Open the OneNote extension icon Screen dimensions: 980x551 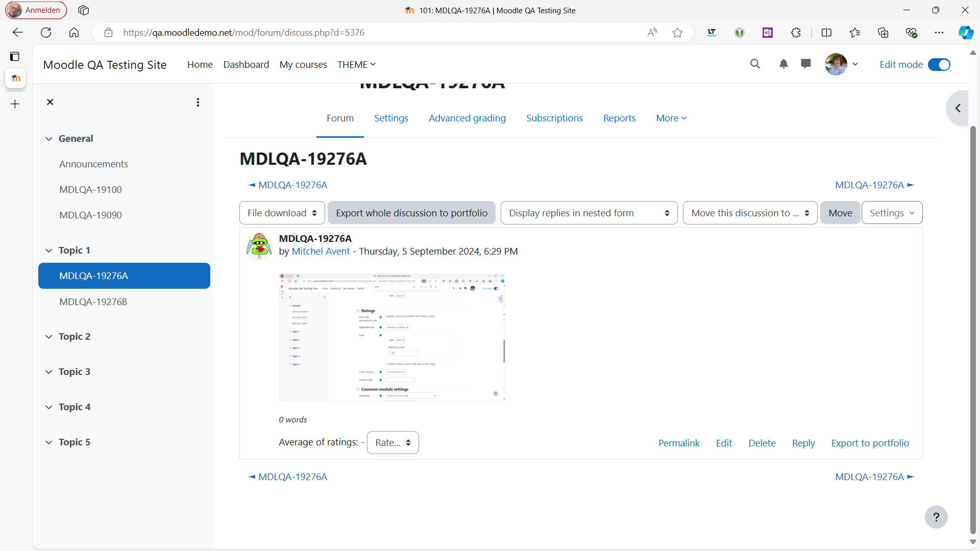tap(767, 33)
